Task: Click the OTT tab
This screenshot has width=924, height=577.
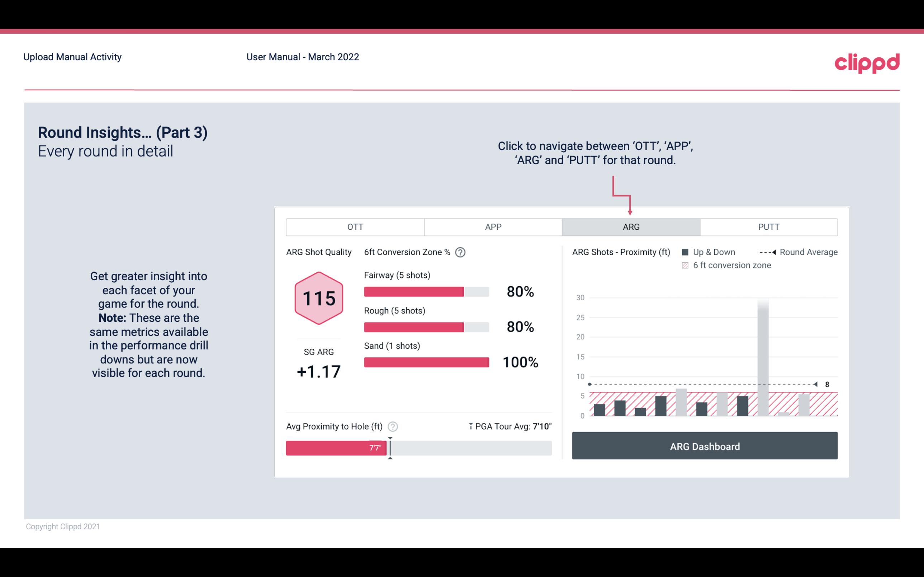Action: pos(355,227)
